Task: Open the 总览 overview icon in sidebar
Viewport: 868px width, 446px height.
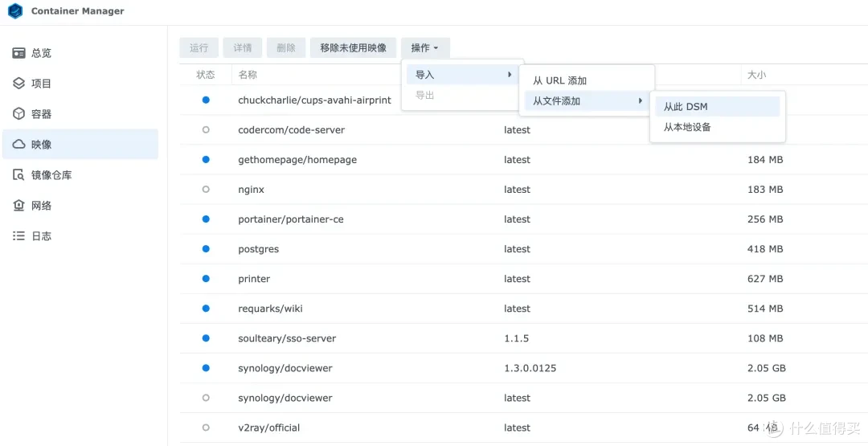Action: (x=19, y=53)
